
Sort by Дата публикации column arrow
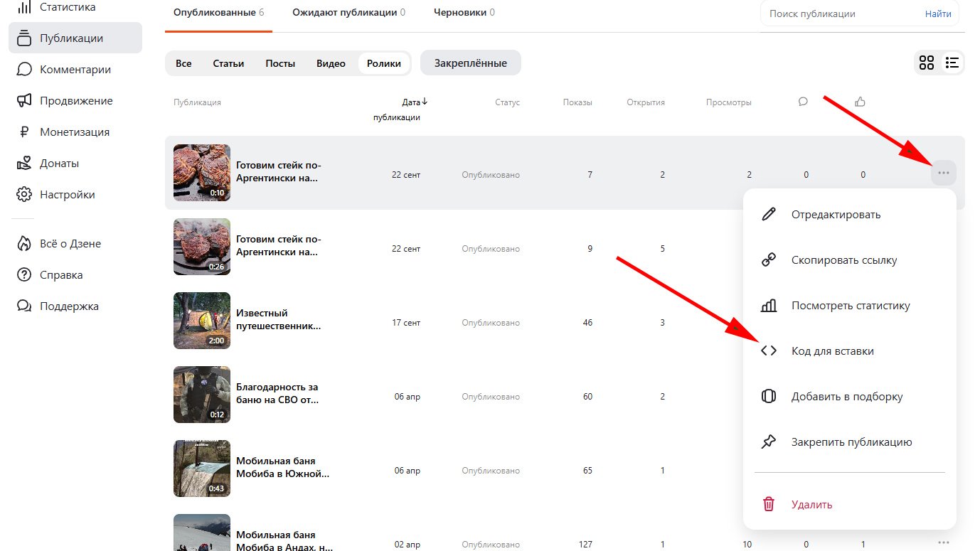pyautogui.click(x=425, y=102)
